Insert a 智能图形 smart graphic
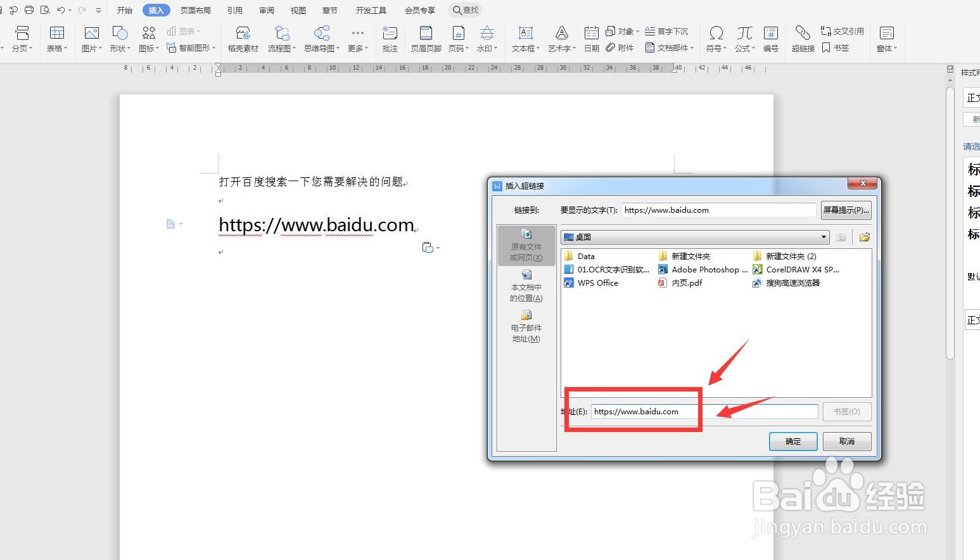Viewport: 980px width, 560px height. [191, 48]
